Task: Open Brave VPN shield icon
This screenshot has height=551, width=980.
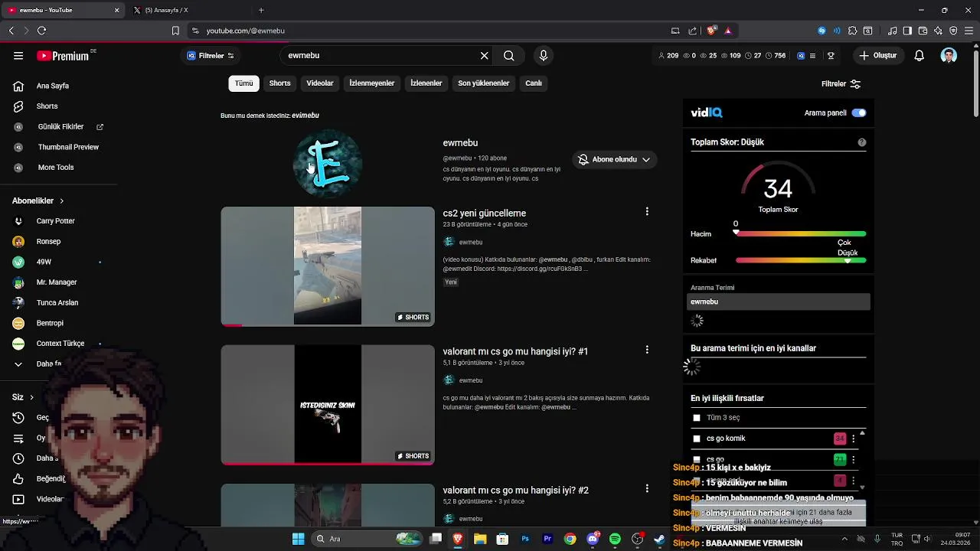Action: click(x=953, y=31)
